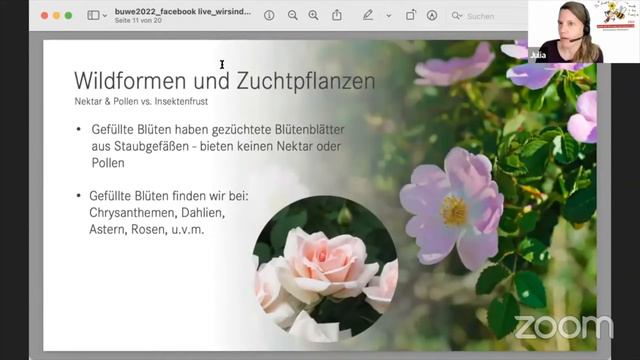Show the Markup toolbar

click(x=432, y=16)
